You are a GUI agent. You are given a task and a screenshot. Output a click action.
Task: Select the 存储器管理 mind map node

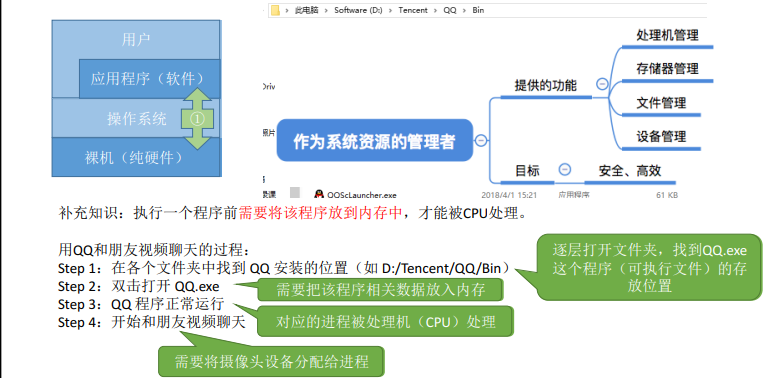pos(667,68)
